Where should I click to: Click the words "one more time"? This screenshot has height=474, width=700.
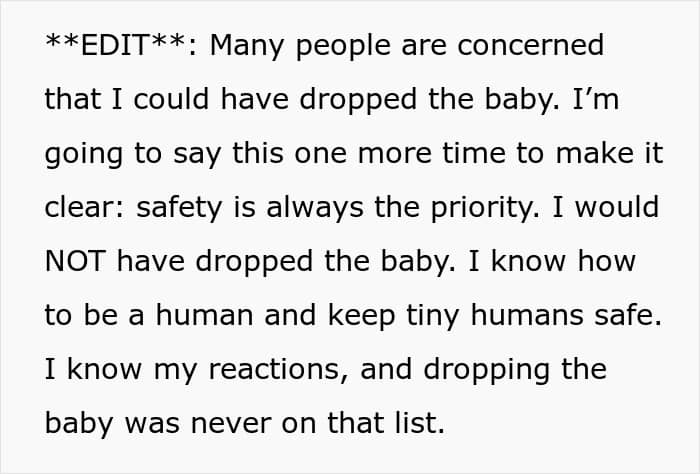click(401, 154)
